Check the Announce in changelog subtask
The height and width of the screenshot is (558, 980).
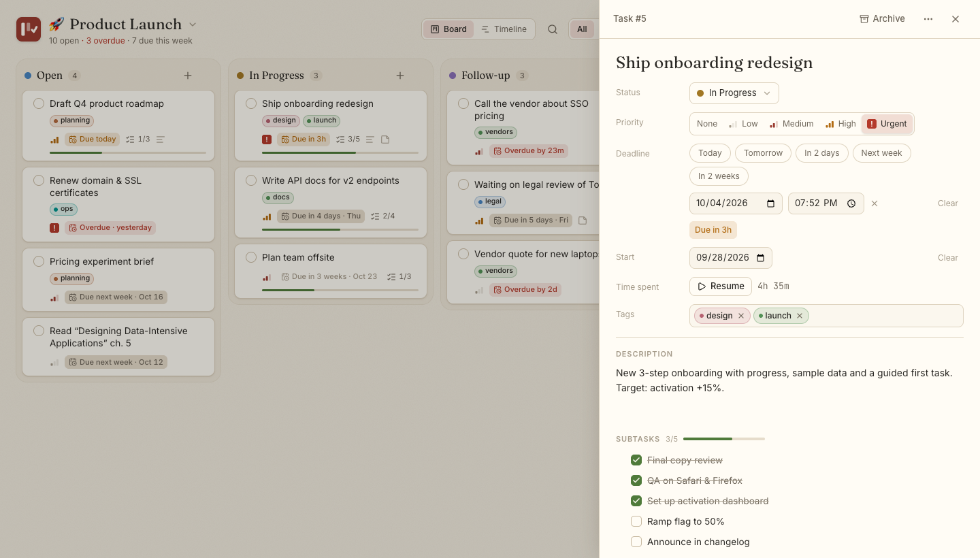636,542
